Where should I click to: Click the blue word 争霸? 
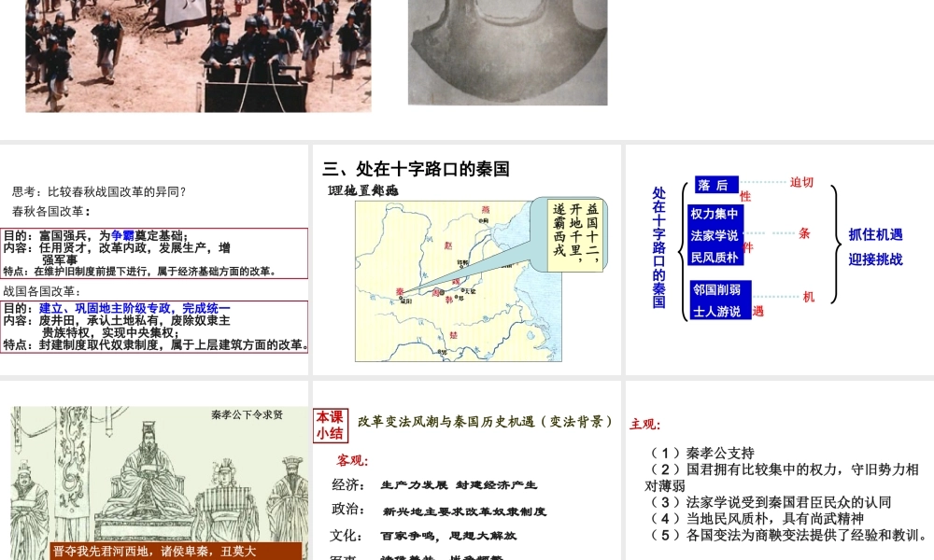(x=122, y=235)
